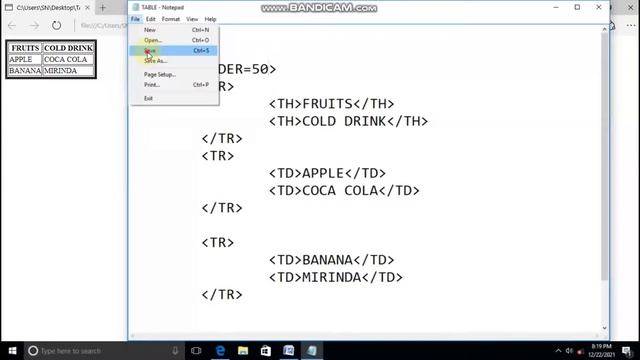This screenshot has width=640, height=360.
Task: Click the Notepad title bar icon
Action: (136, 7)
